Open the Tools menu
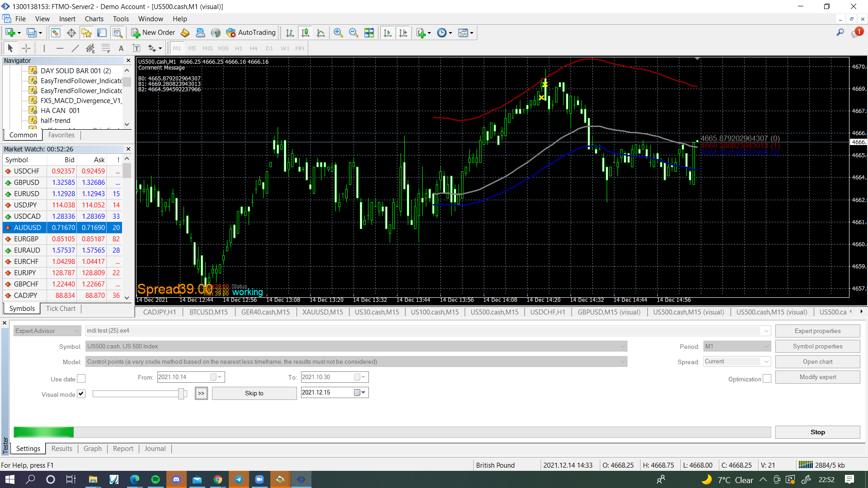 (x=121, y=19)
